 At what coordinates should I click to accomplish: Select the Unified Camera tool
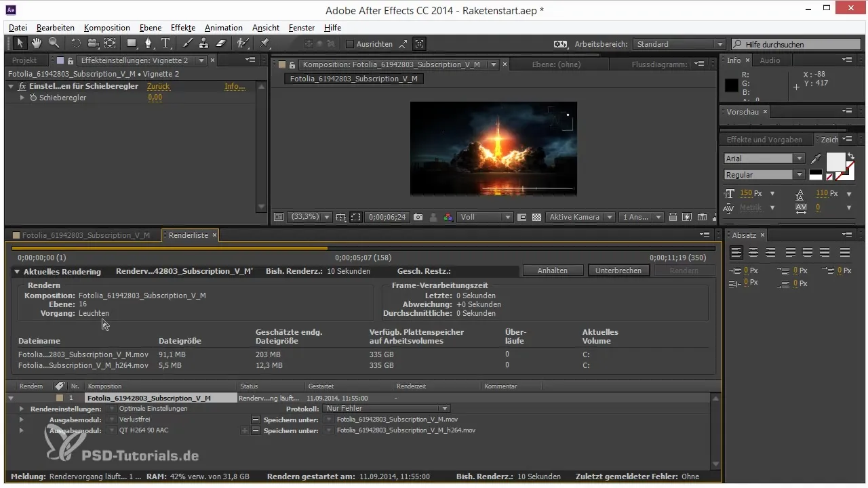[93, 43]
